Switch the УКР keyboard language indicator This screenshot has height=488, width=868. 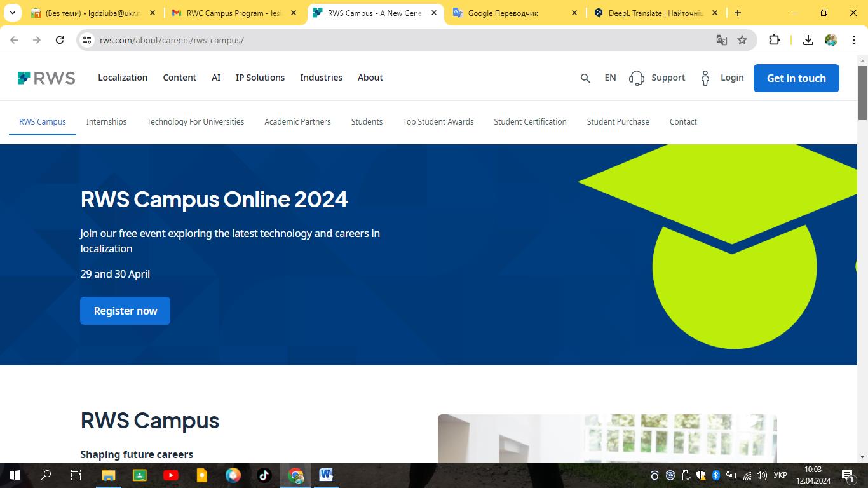pos(780,475)
